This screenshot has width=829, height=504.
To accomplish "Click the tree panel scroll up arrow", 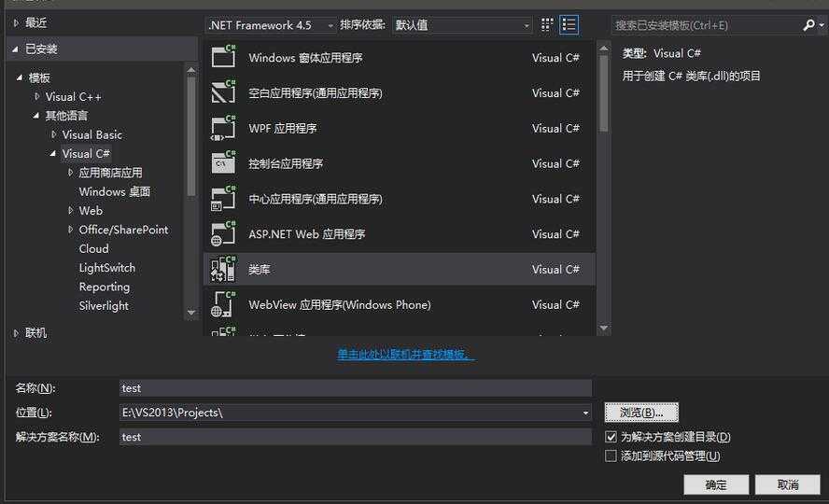I will pos(190,69).
